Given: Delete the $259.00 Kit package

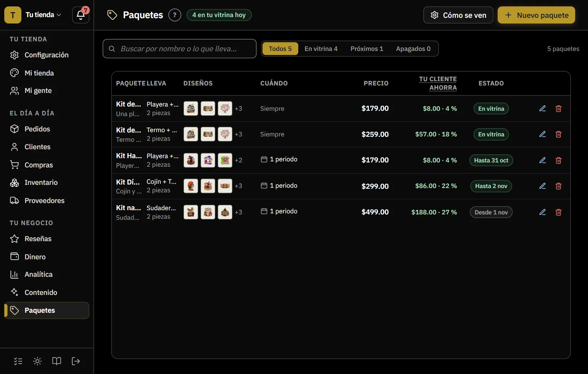Looking at the screenshot, I should (558, 134).
